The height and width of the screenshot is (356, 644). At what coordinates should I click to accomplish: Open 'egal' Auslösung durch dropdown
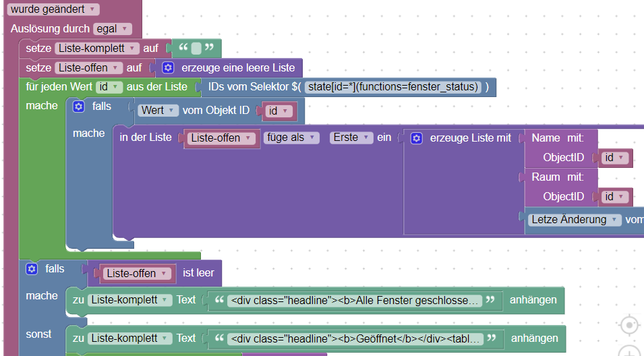pyautogui.click(x=113, y=29)
